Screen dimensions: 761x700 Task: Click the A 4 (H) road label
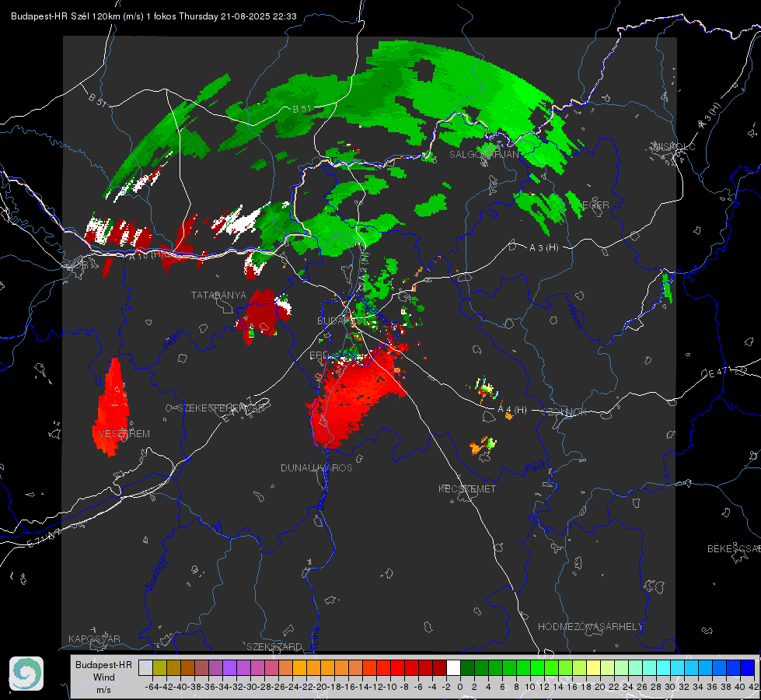[x=512, y=410]
